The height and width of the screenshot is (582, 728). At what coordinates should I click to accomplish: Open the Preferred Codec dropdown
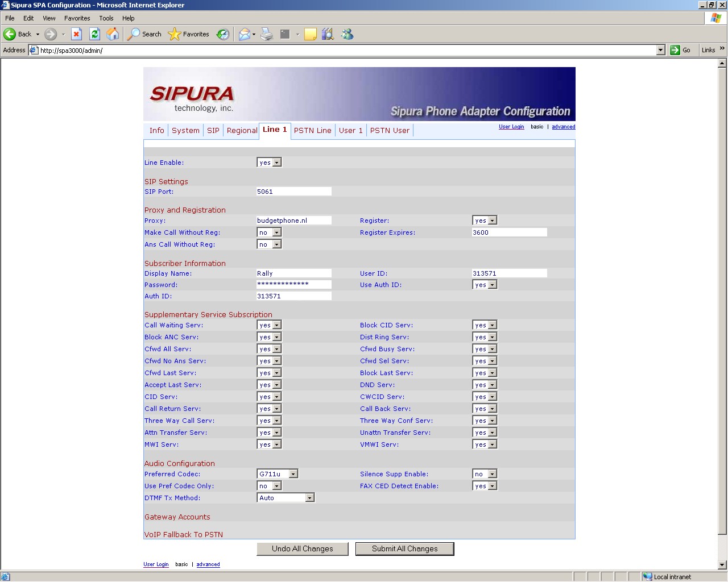[278, 474]
